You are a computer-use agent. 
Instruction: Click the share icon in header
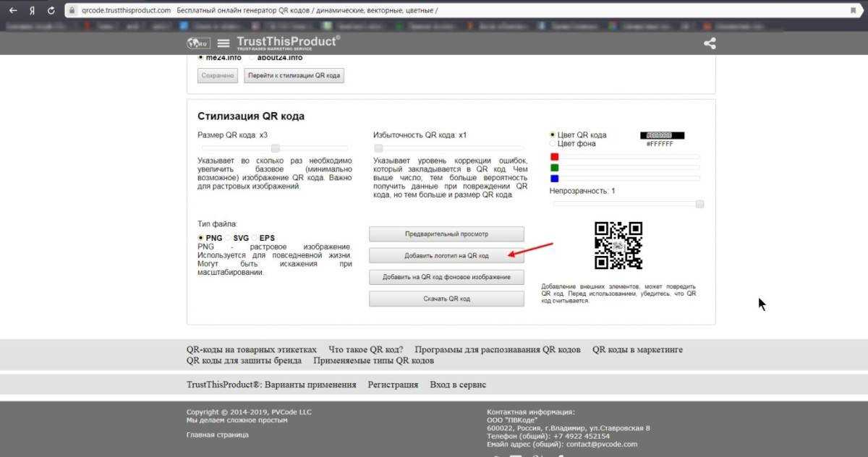pos(710,43)
